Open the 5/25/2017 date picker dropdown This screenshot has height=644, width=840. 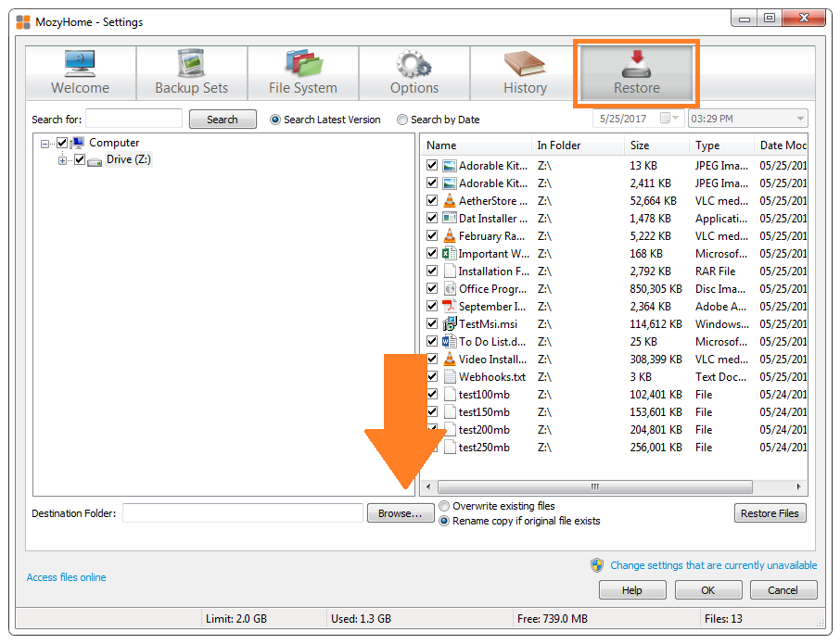point(670,119)
